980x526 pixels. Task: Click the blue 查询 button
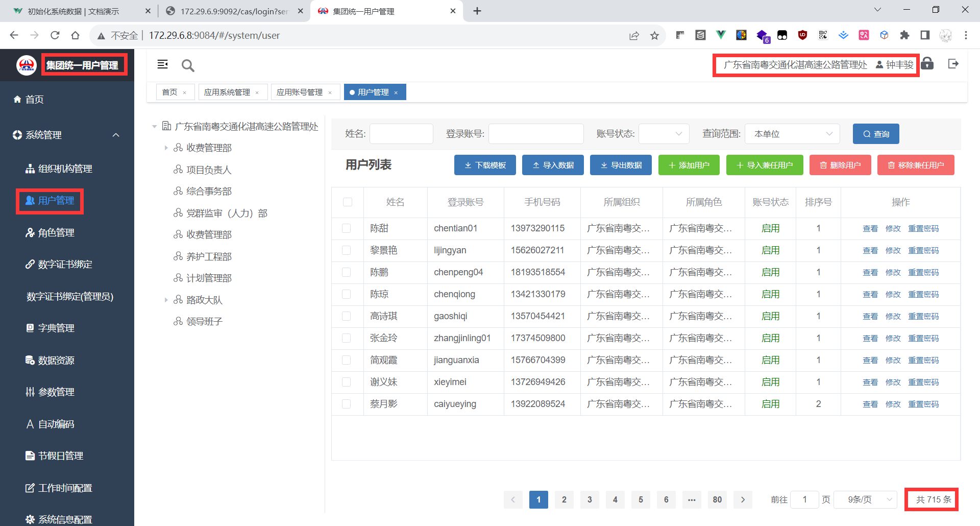[875, 134]
